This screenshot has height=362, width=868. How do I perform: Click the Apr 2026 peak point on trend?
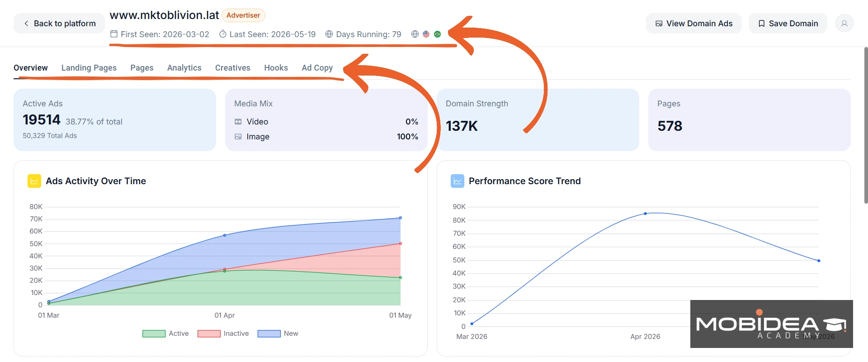coord(645,214)
